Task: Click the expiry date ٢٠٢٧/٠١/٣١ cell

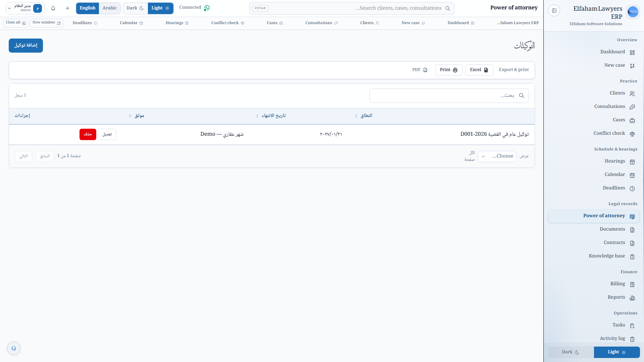Action: 331,134
